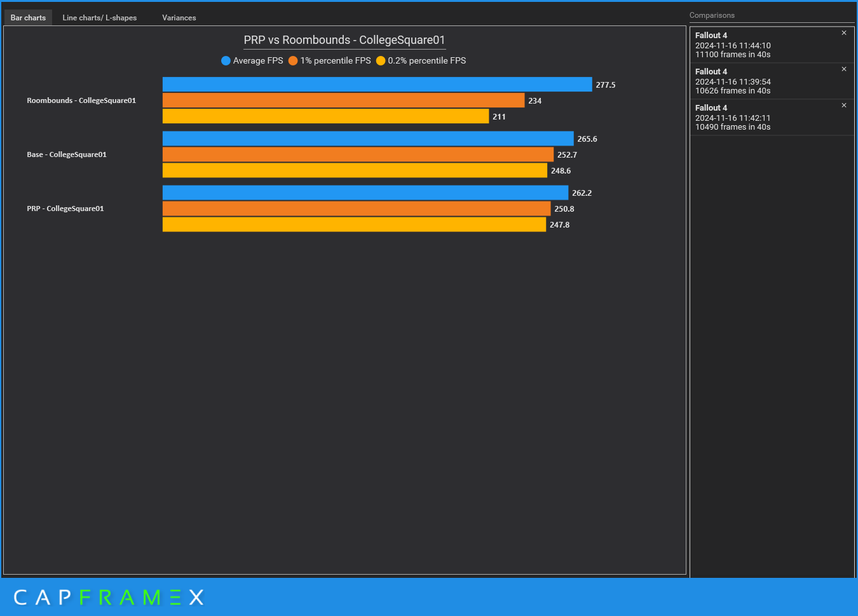
Task: Click the blue 265.6 Average FPS bar
Action: [x=368, y=139]
